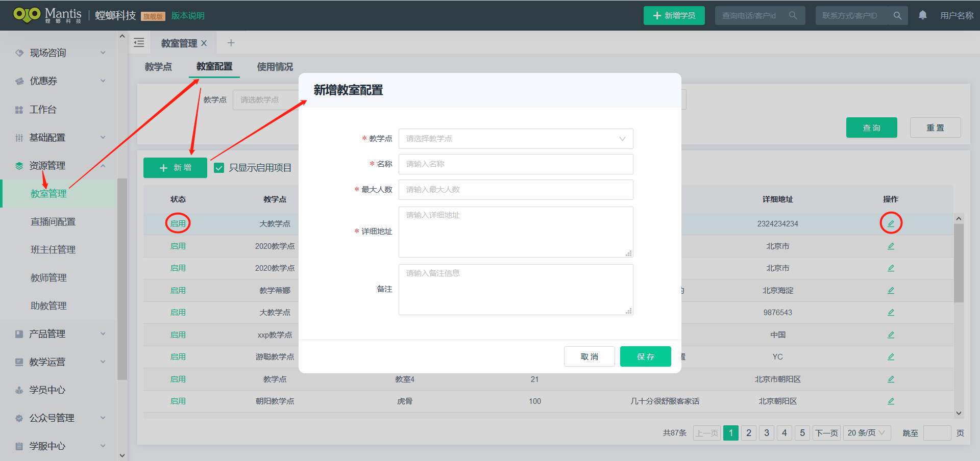Expand the 现场咨询 menu chevron
Screen dimensions: 980x461
pos(103,53)
